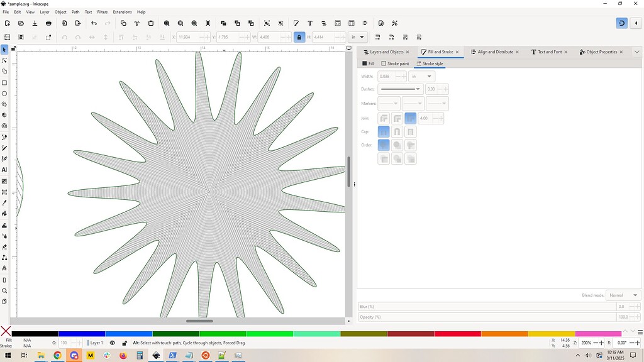Toggle the snapping button at top right

622,23
